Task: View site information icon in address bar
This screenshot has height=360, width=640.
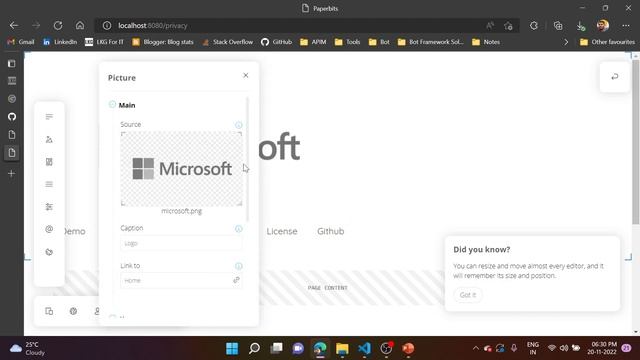Action: coord(107,25)
